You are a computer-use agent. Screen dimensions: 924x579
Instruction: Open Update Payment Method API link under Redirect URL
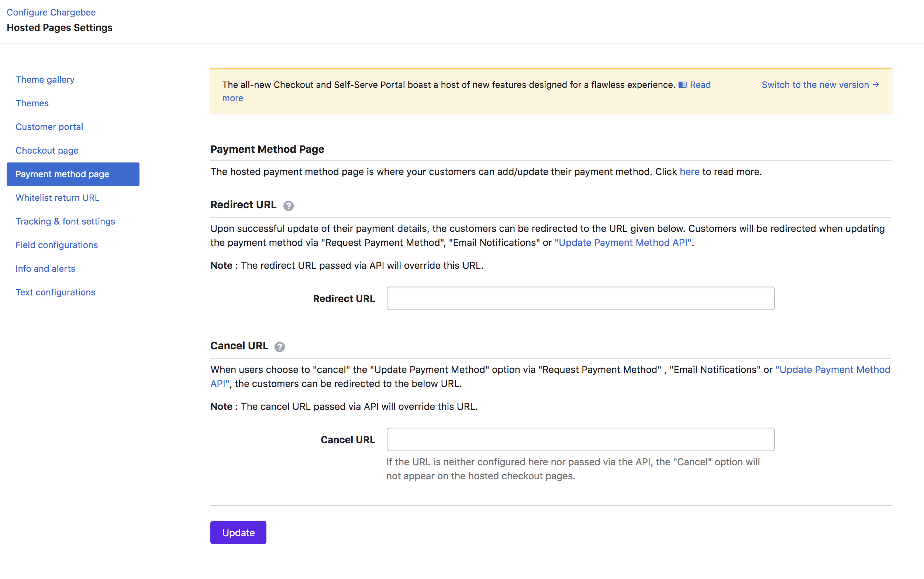pyautogui.click(x=623, y=242)
